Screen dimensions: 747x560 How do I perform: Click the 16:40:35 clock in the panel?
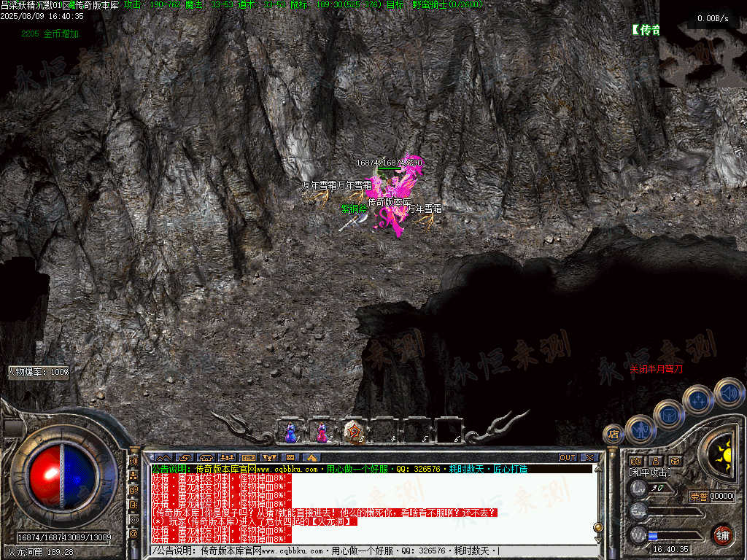(x=671, y=549)
